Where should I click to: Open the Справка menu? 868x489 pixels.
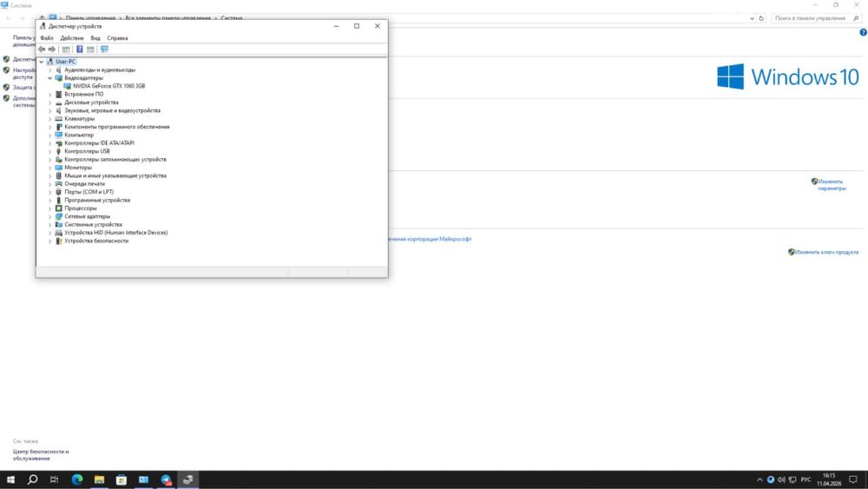coord(117,38)
